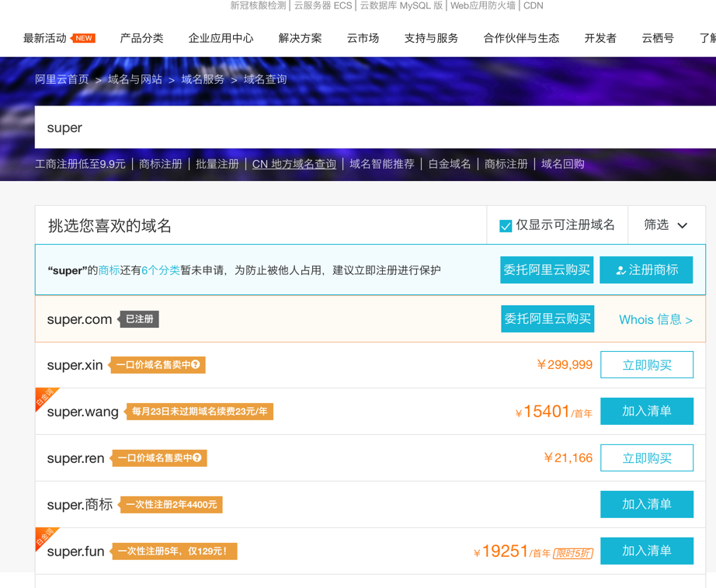
Task: Open 域名服务 breadcrumb
Action: [203, 79]
